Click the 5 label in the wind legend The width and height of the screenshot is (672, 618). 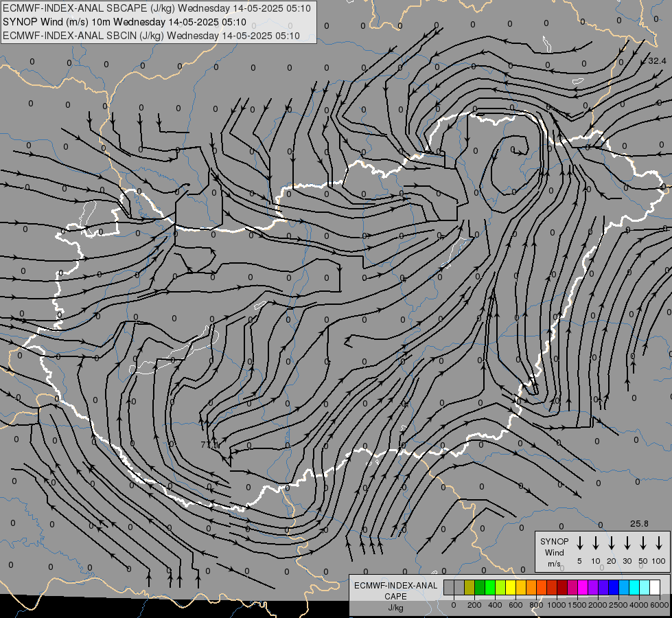coord(579,561)
